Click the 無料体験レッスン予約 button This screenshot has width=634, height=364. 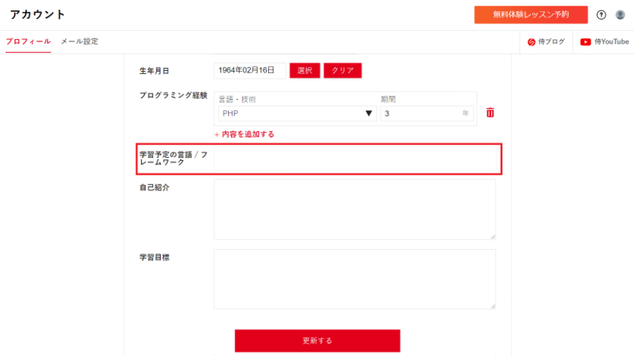[x=530, y=15]
